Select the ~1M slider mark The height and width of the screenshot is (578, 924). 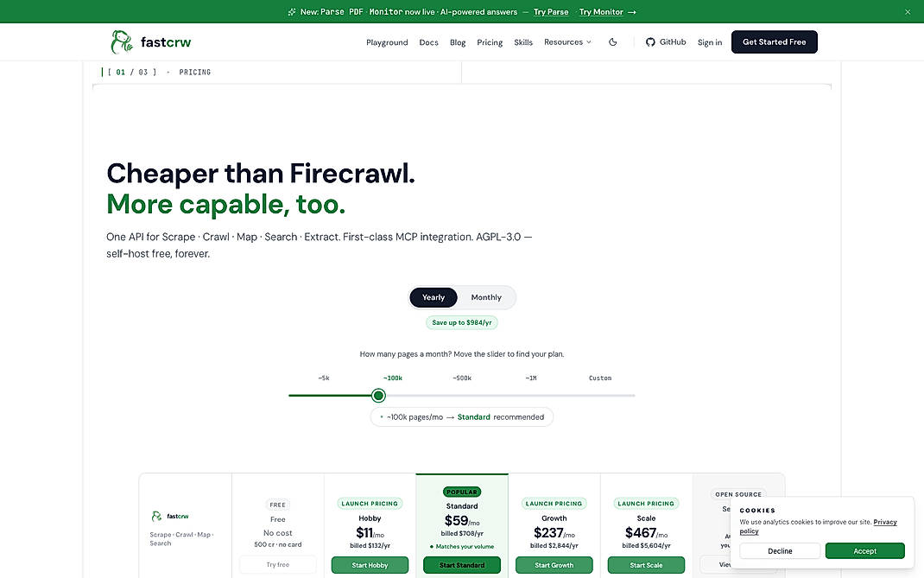coord(531,378)
